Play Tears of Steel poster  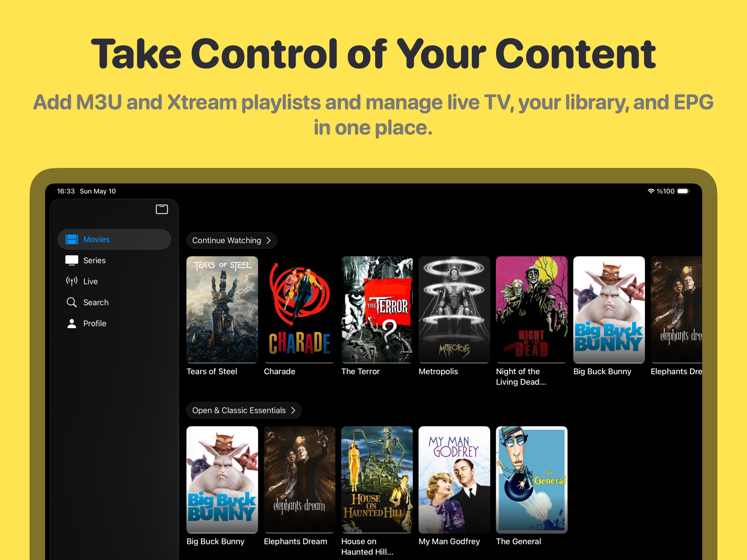click(x=222, y=310)
